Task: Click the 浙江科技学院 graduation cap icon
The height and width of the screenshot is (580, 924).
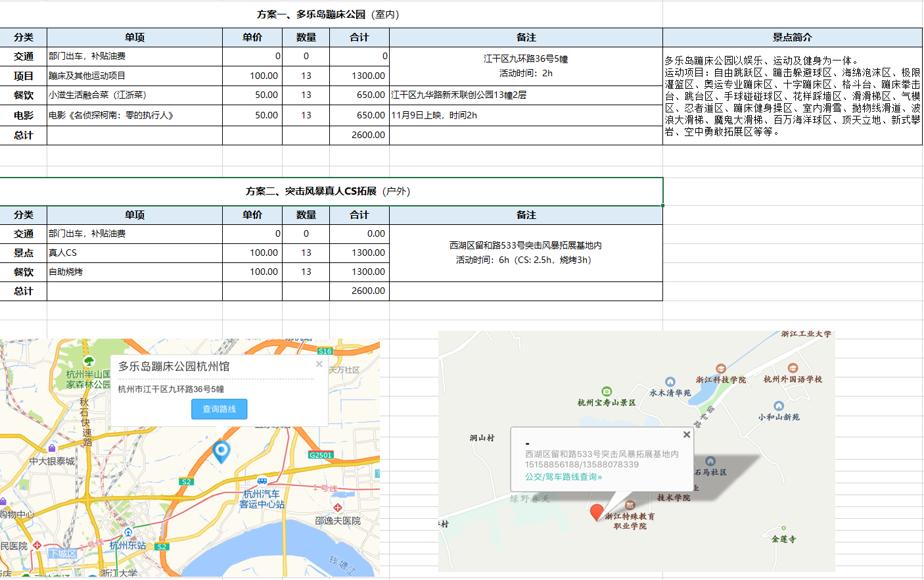Action: click(x=721, y=369)
